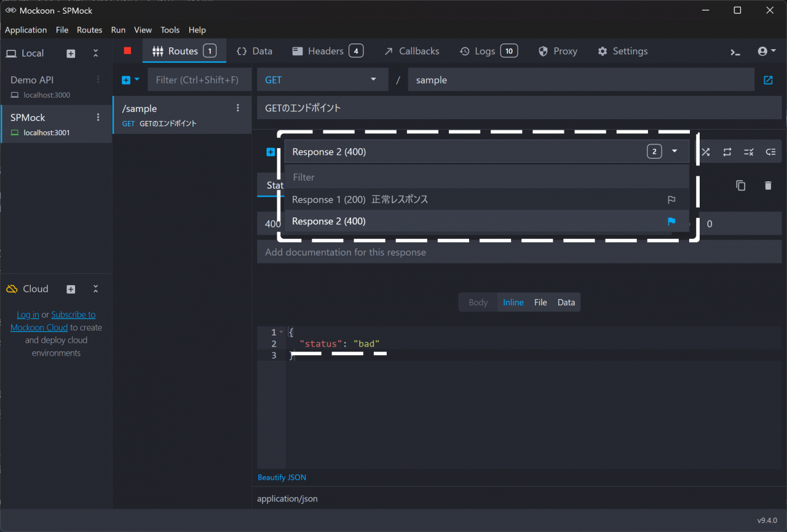Screen dimensions: 787x532
Task: Delete the response using trash icon
Action: pos(768,186)
